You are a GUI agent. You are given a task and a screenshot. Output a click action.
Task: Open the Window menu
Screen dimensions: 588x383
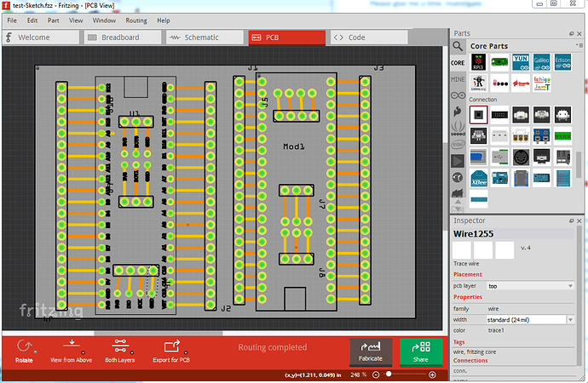pyautogui.click(x=104, y=20)
